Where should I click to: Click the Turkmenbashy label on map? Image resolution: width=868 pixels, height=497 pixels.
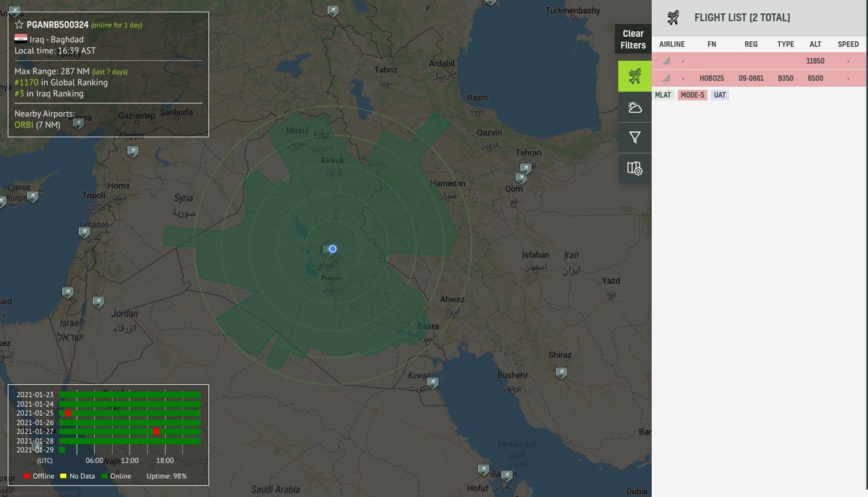[573, 11]
